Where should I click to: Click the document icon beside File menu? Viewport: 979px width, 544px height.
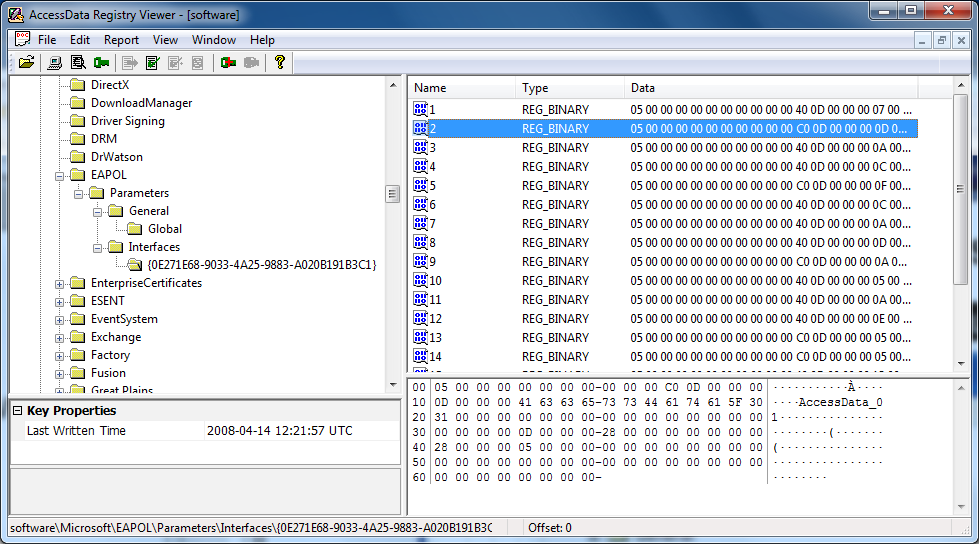[x=22, y=39]
